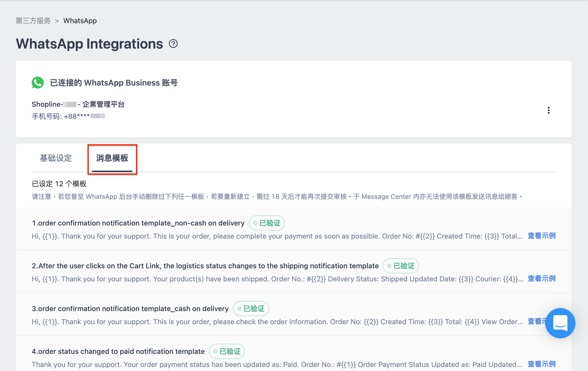
Task: Click verified badge on template 4
Action: click(227, 351)
